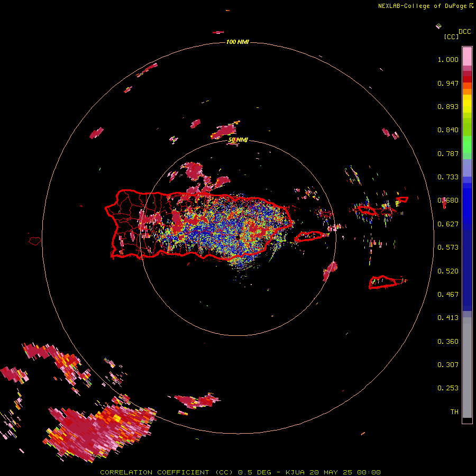Click the 0.840 scale value

(x=448, y=130)
